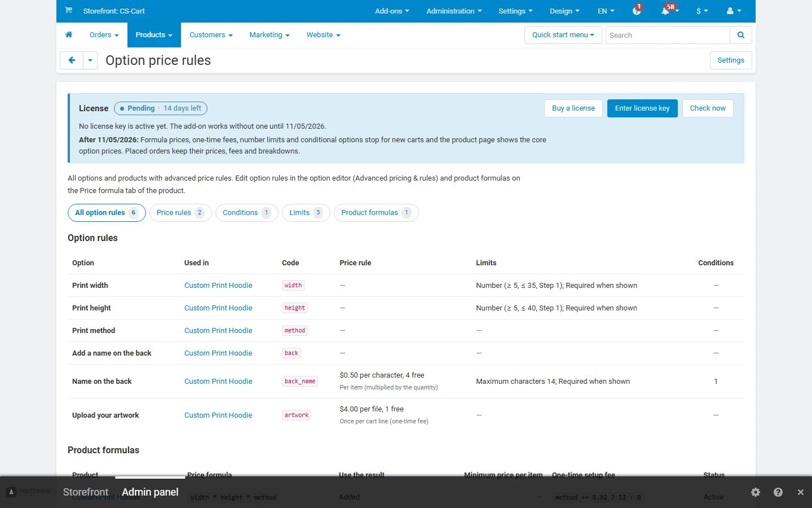Image resolution: width=812 pixels, height=508 pixels.
Task: Expand the caret next to the back arrow
Action: 90,60
